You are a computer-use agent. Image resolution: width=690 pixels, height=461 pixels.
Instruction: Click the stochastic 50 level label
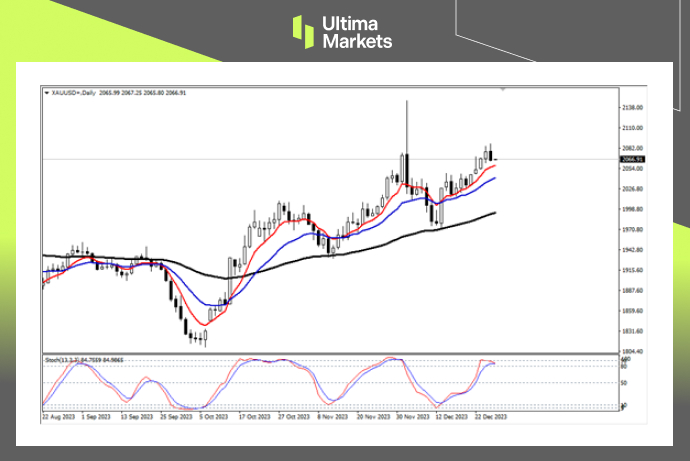click(625, 382)
